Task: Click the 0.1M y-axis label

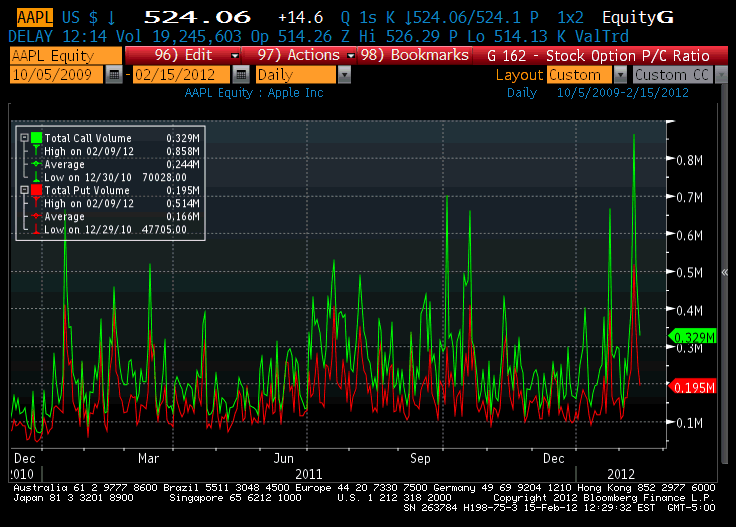Action: tap(689, 423)
